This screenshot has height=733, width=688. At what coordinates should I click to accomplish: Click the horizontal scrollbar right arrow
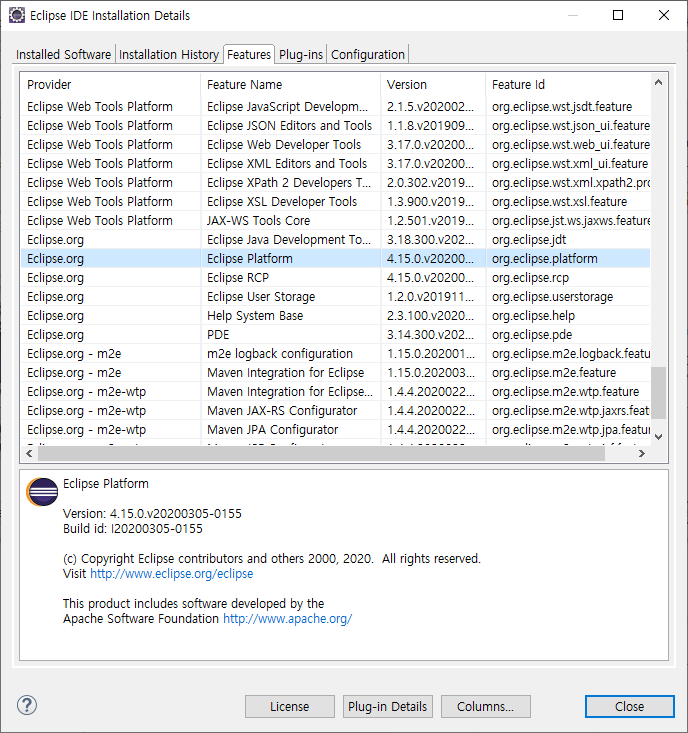tap(642, 453)
